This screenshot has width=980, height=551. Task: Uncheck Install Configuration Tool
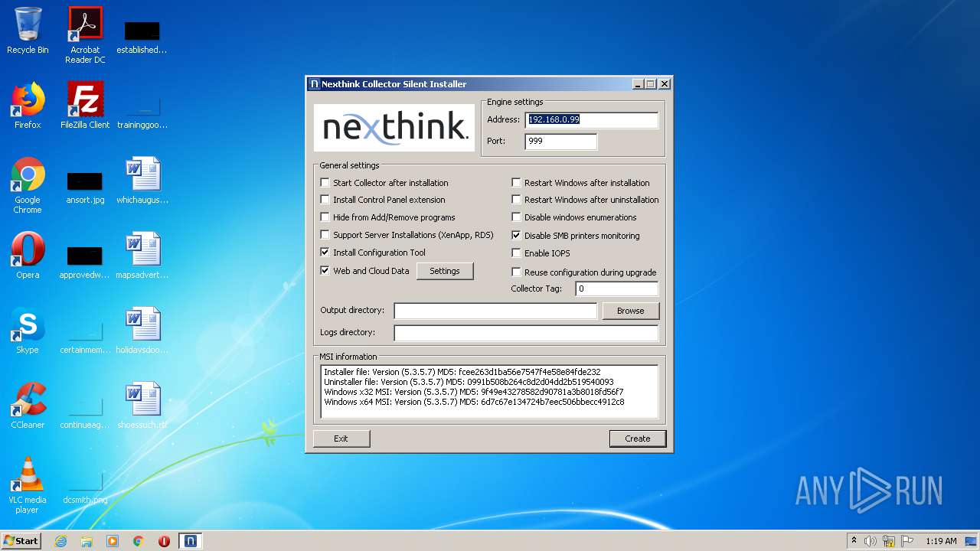(x=325, y=253)
